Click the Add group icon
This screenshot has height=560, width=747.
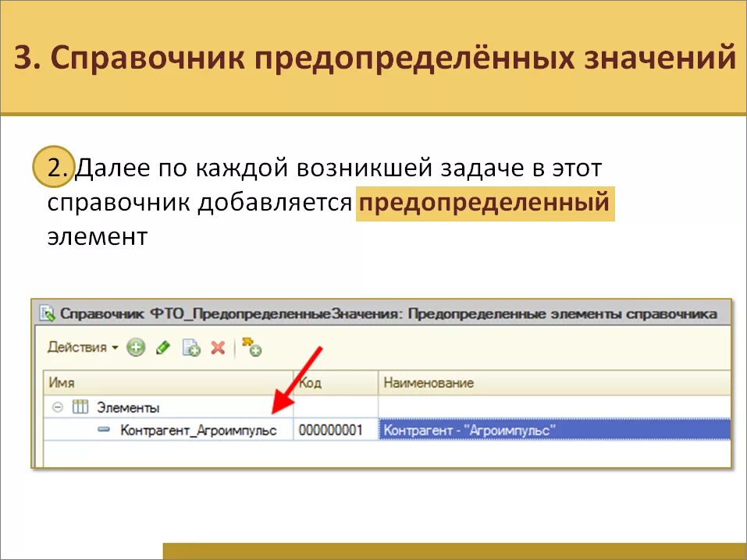tap(251, 347)
